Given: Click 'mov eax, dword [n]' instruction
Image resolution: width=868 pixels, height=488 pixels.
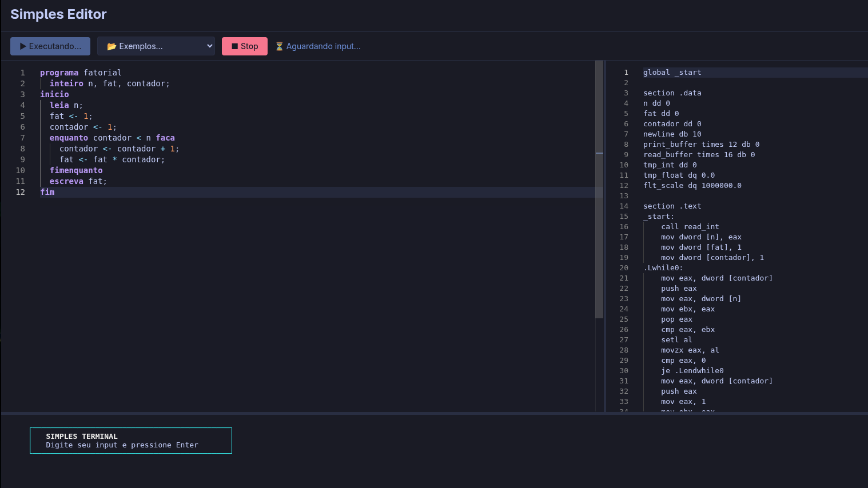Looking at the screenshot, I should (701, 299).
